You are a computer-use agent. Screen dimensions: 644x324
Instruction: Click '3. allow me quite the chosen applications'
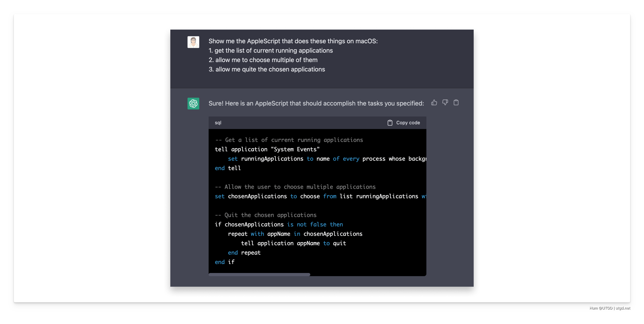(267, 69)
